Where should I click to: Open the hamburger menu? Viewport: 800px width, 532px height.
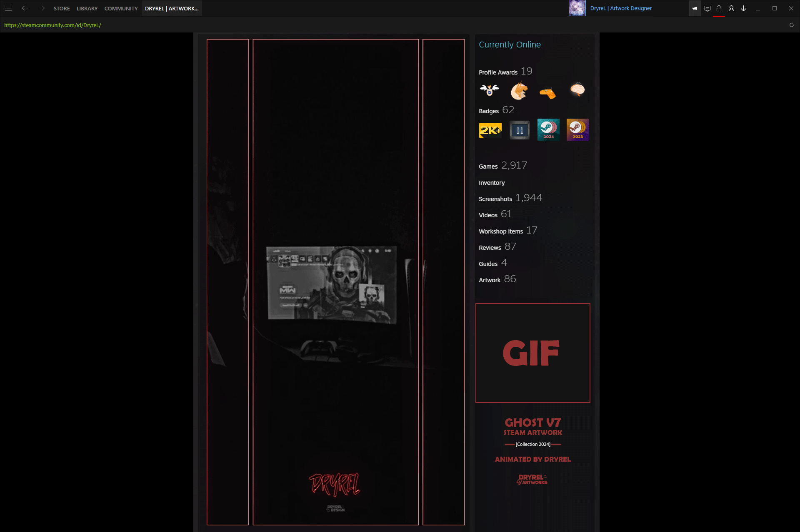point(8,8)
